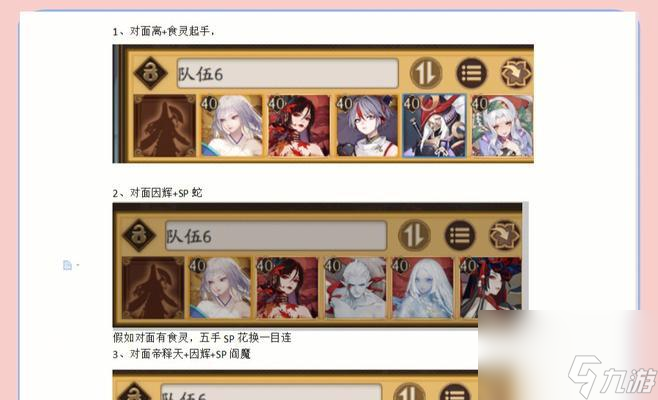658x400 pixels.
Task: Open the list menu icon in first team panel
Action: pyautogui.click(x=472, y=73)
